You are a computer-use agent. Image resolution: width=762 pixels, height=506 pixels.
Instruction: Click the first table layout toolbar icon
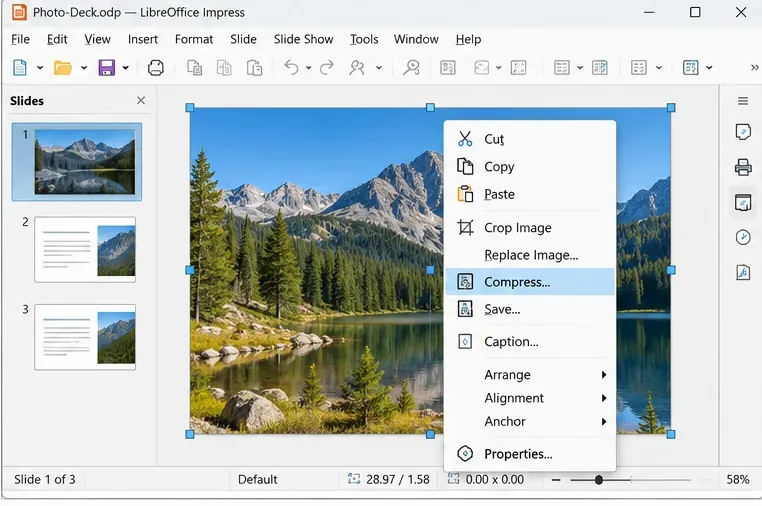[x=562, y=68]
